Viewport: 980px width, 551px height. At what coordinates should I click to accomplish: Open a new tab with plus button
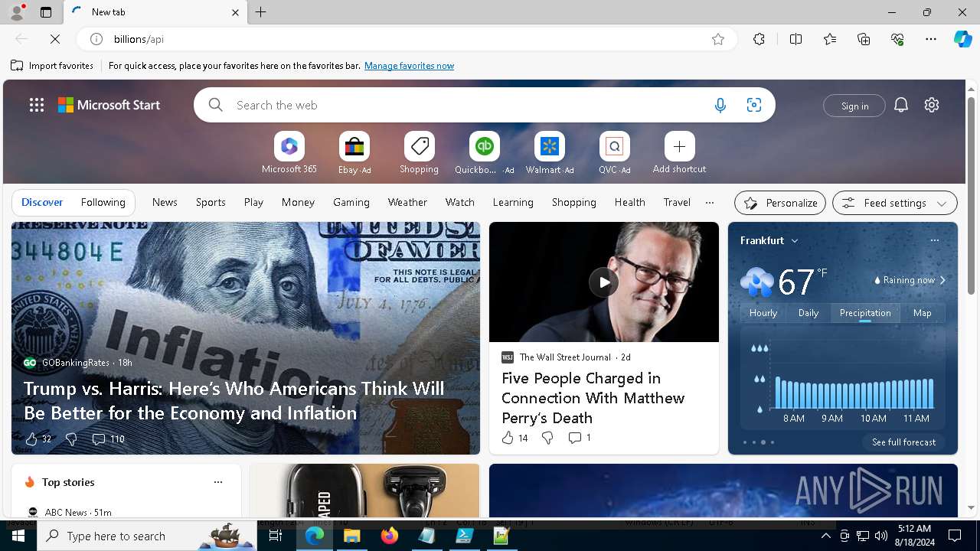[261, 12]
